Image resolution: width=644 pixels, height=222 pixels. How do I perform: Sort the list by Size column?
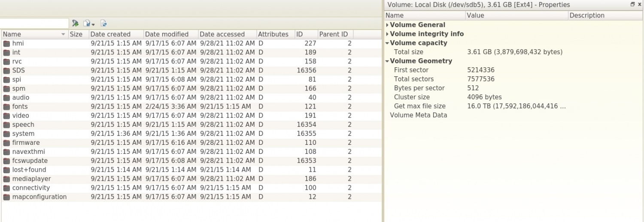(x=78, y=34)
